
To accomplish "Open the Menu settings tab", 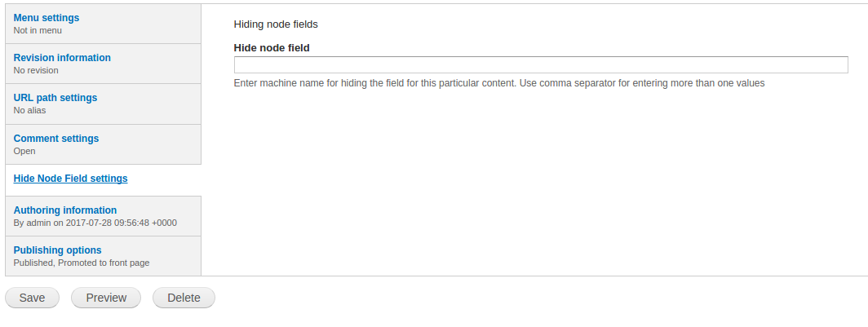I will [x=46, y=18].
